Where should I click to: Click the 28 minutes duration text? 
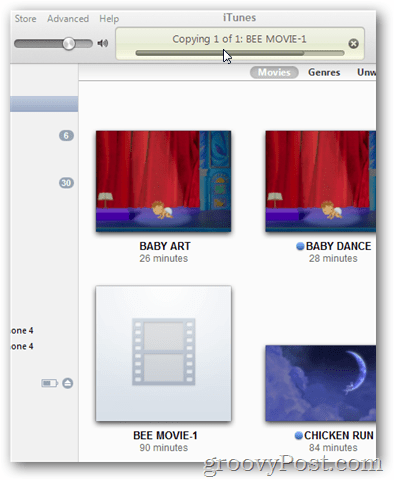coord(333,258)
